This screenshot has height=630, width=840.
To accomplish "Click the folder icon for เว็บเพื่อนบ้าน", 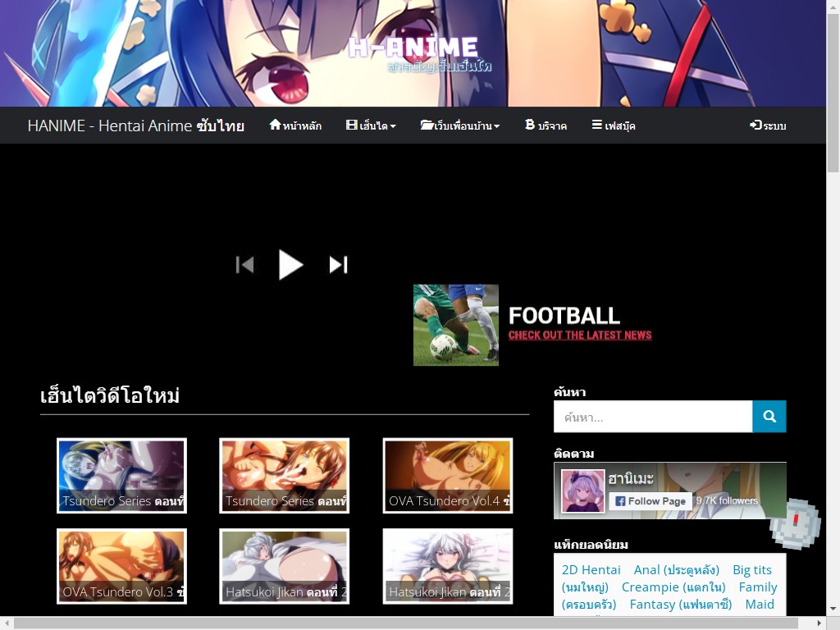I will coord(427,126).
